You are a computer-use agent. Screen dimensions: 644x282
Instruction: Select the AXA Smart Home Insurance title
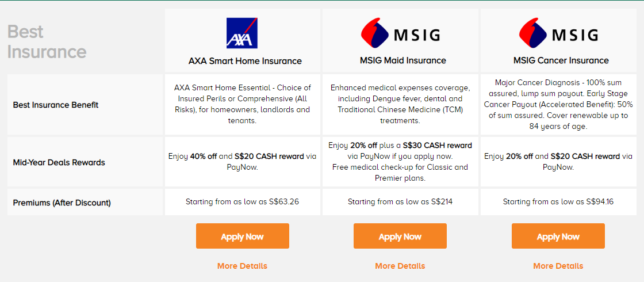pos(245,60)
